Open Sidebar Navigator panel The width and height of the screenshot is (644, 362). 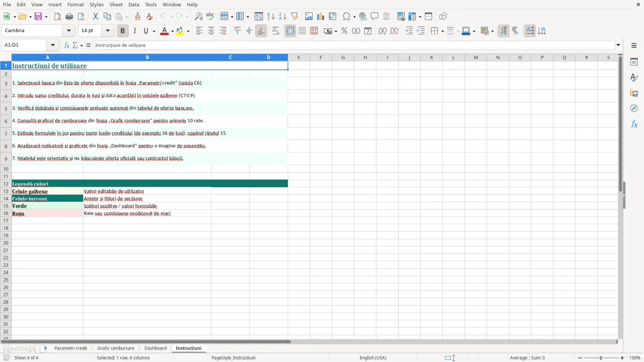pos(634,108)
